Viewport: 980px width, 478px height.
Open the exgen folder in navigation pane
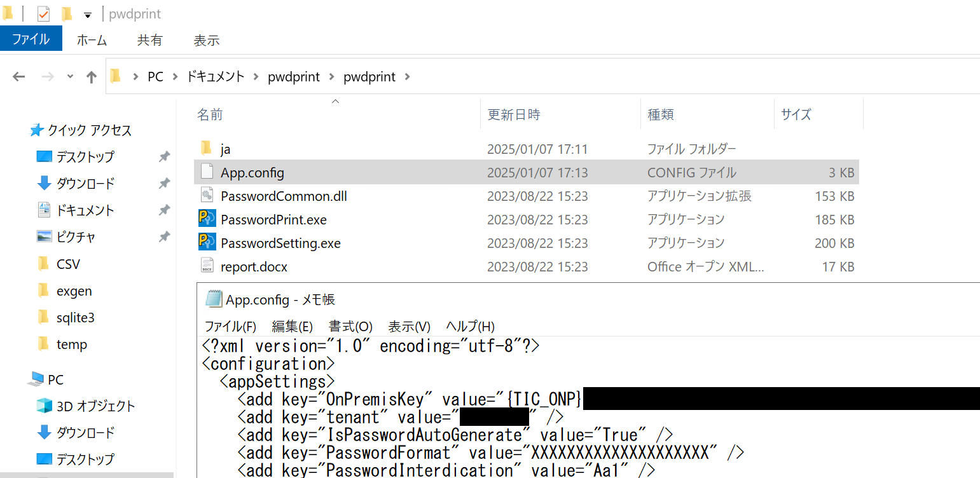coord(74,291)
